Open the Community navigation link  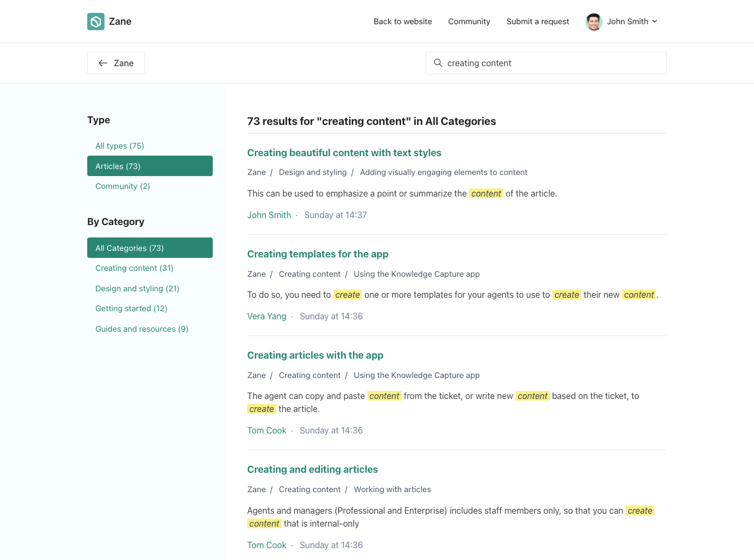469,22
